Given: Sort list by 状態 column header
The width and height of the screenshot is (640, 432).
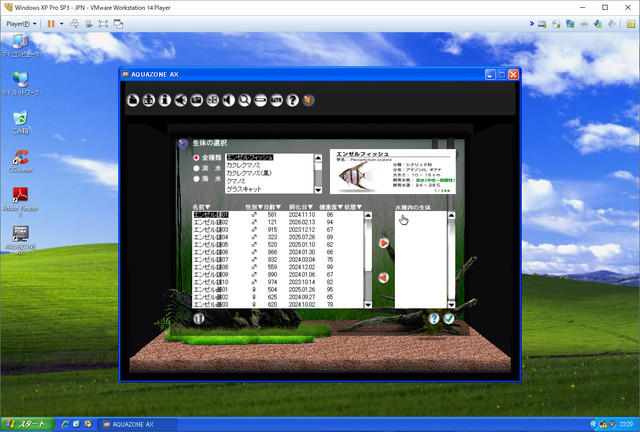Looking at the screenshot, I should tap(353, 207).
